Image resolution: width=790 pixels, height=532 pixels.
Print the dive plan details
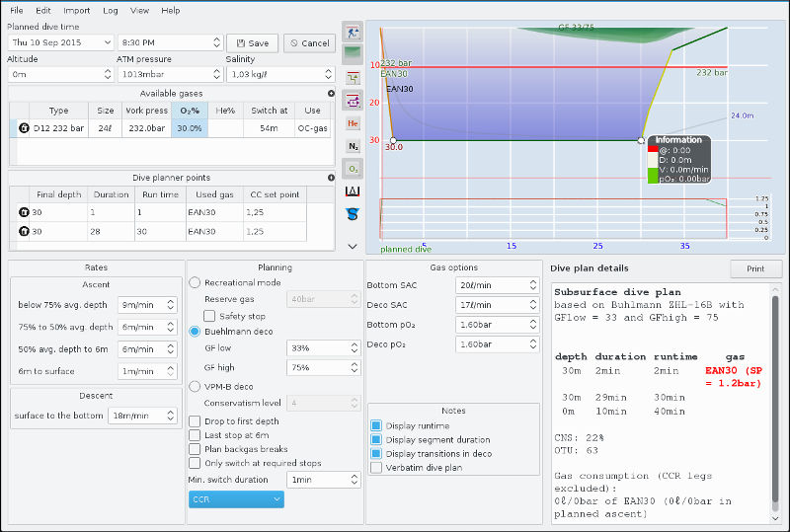pyautogui.click(x=755, y=268)
